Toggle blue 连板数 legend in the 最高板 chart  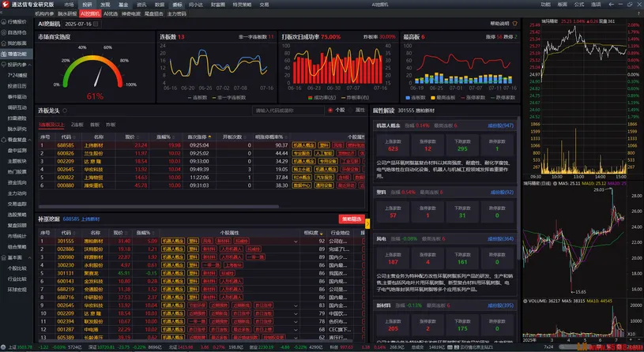(x=416, y=98)
